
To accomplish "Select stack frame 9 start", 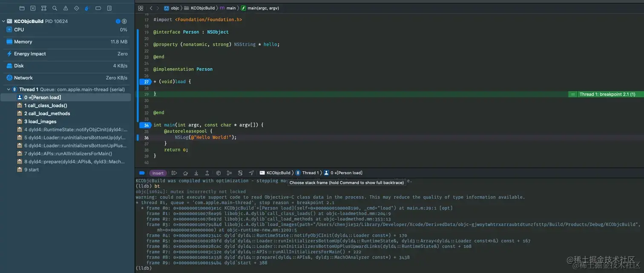I will click(66, 170).
